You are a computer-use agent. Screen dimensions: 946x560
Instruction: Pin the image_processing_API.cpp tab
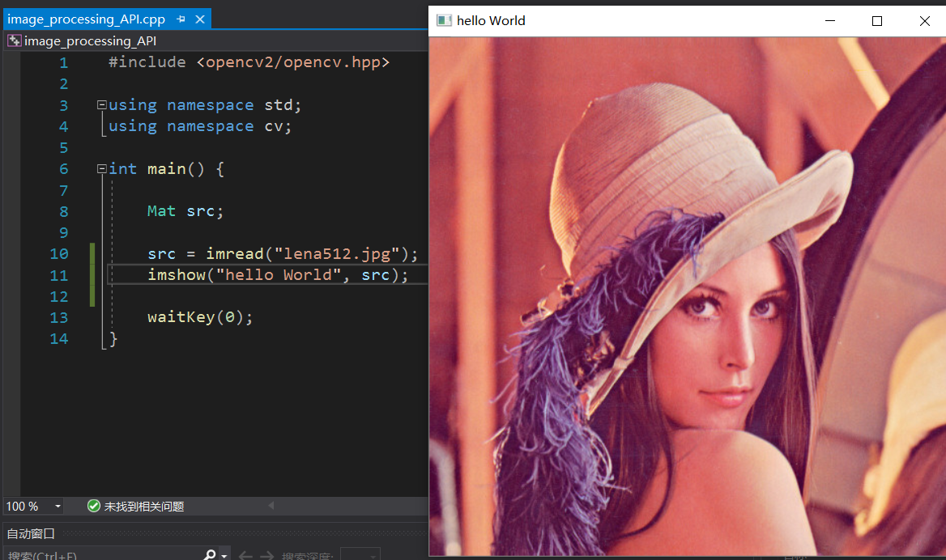coord(181,19)
